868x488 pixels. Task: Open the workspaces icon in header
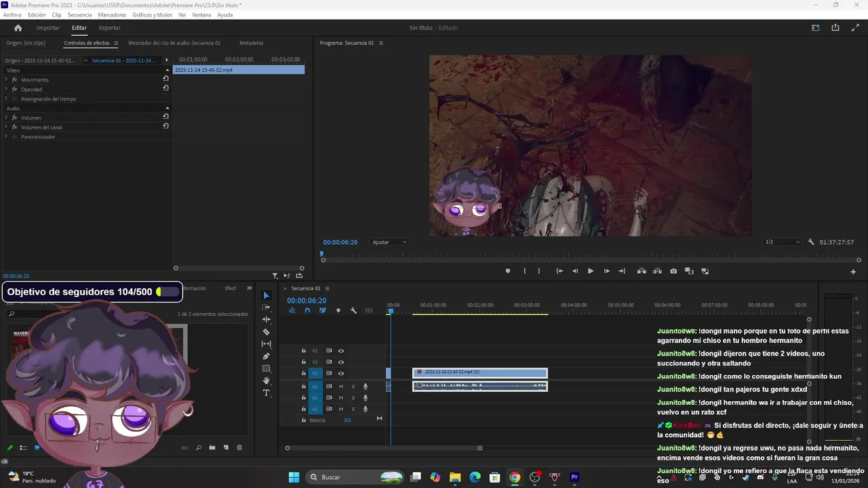816,28
